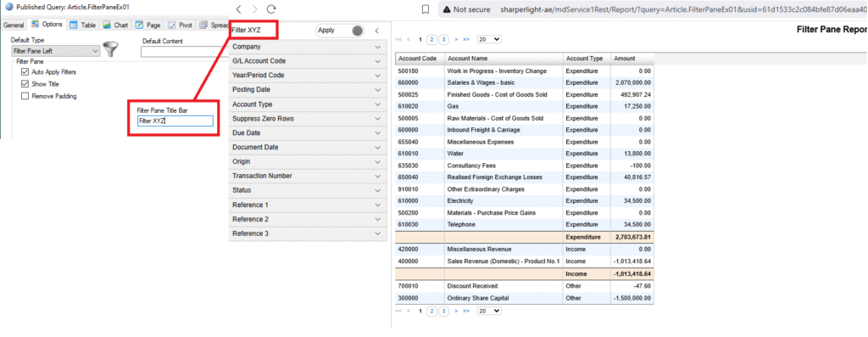Screen dimensions: 868x337
Task: Jump to last page in top pager
Action: click(x=466, y=39)
